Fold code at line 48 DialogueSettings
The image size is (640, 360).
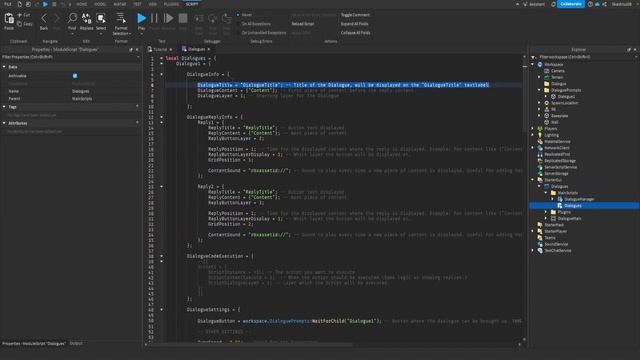click(162, 309)
